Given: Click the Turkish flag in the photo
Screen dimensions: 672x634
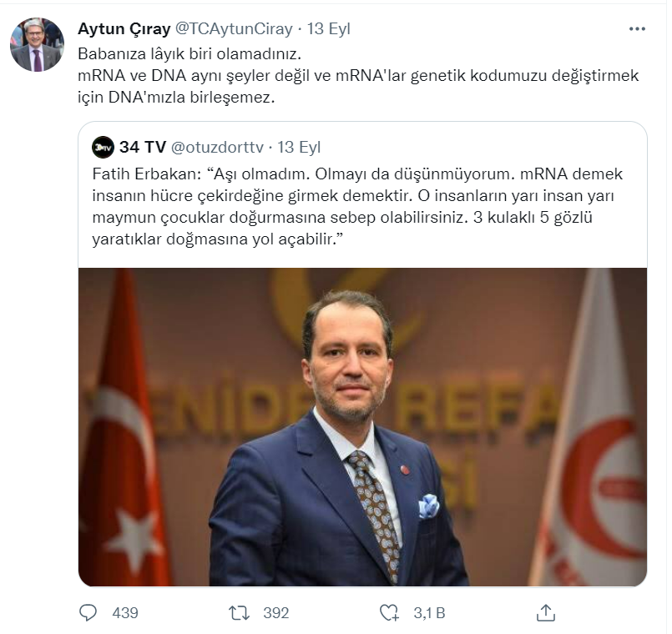Looking at the screenshot, I should tap(124, 427).
